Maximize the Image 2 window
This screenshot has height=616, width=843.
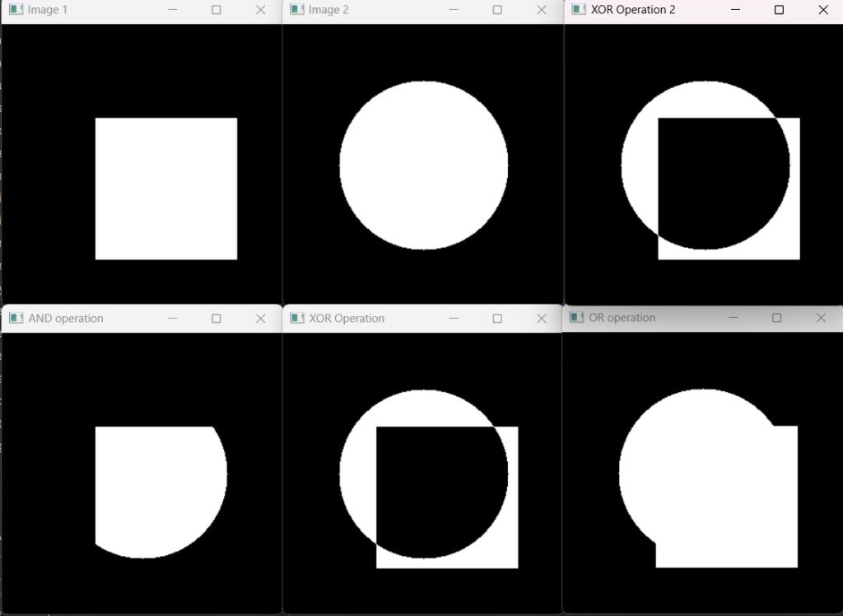point(497,10)
